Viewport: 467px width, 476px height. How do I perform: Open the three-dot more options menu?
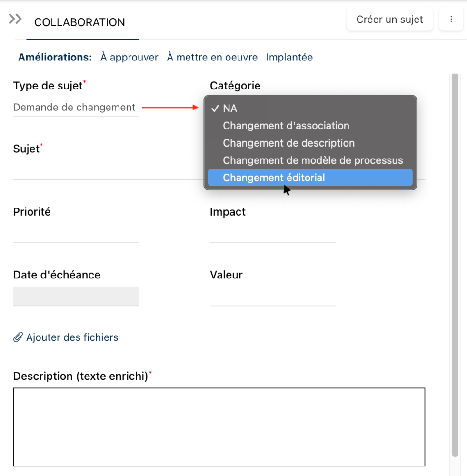click(451, 20)
